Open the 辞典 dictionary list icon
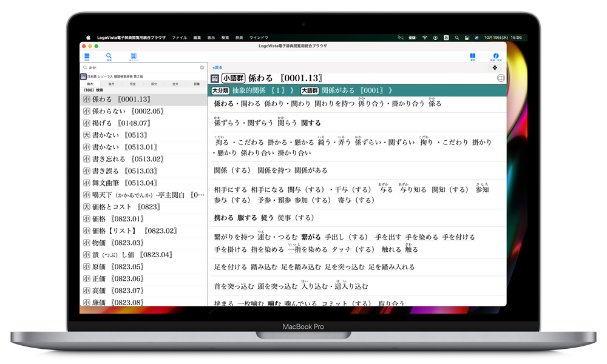This screenshot has width=607, height=364. click(87, 56)
